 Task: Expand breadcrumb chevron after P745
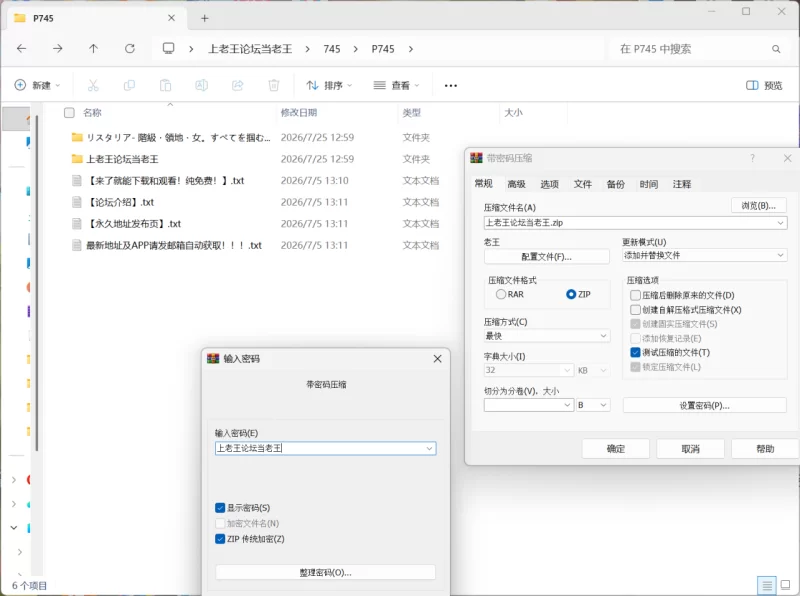point(411,49)
